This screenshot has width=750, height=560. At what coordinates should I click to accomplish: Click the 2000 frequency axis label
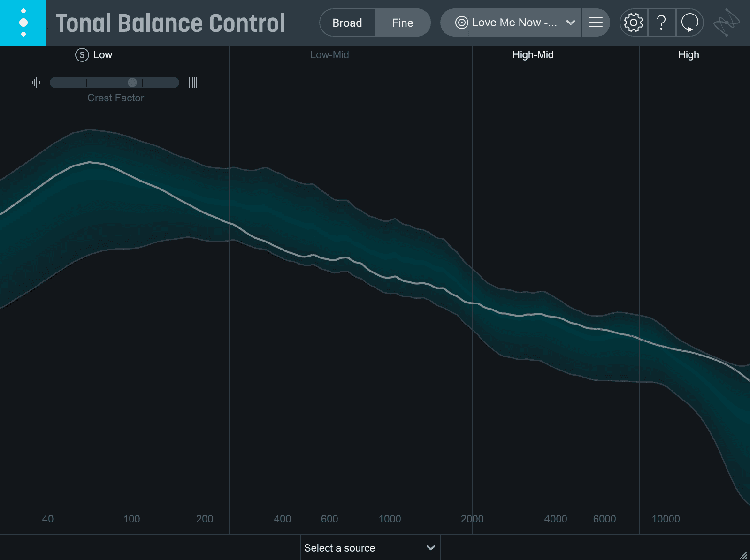click(x=472, y=519)
